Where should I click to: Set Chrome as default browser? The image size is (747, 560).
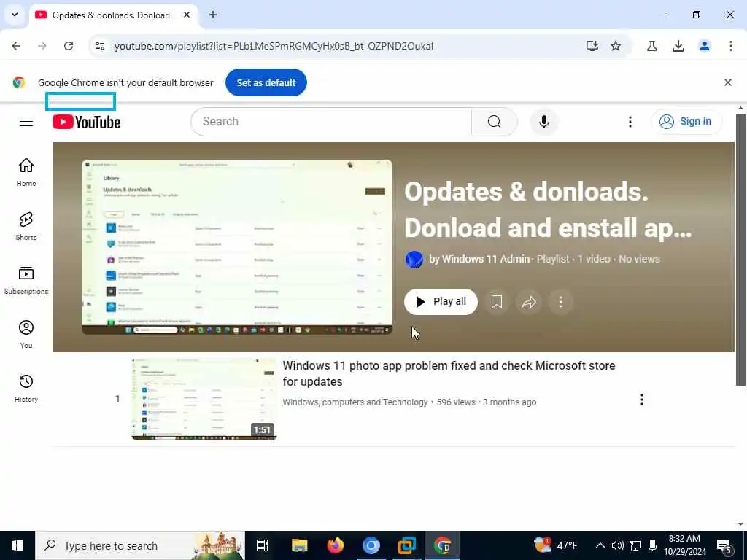pyautogui.click(x=266, y=82)
